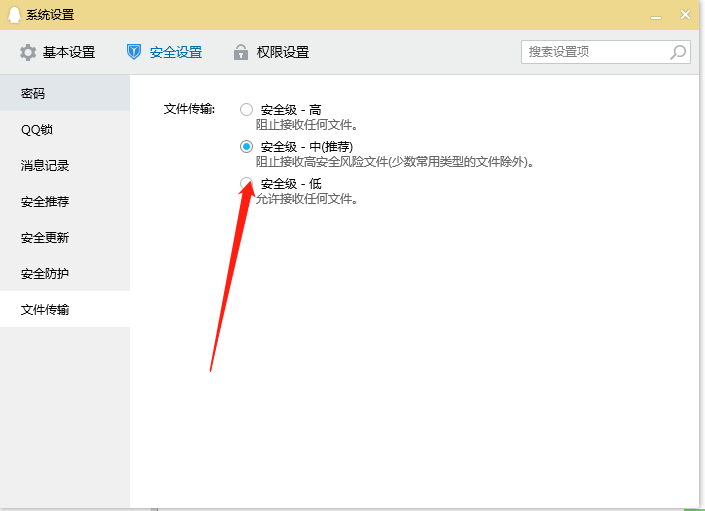705x511 pixels.
Task: Close the 系统设置 window
Action: [x=685, y=15]
